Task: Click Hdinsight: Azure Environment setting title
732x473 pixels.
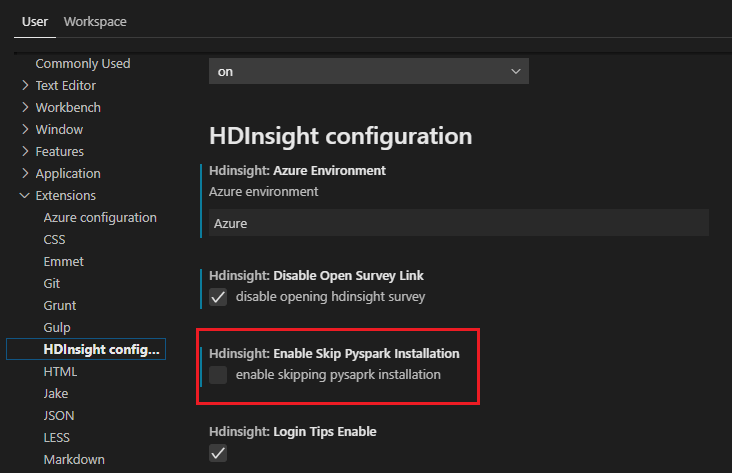Action: tap(297, 171)
